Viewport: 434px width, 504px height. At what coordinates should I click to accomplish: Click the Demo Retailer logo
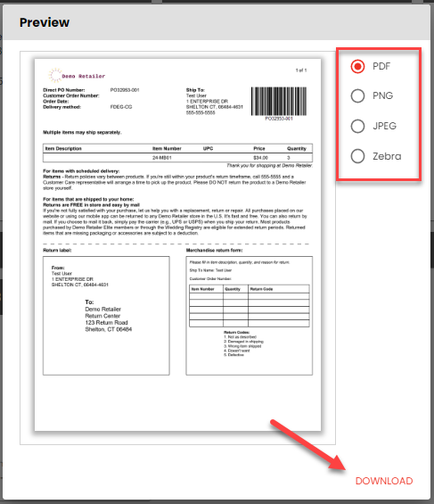pos(77,75)
